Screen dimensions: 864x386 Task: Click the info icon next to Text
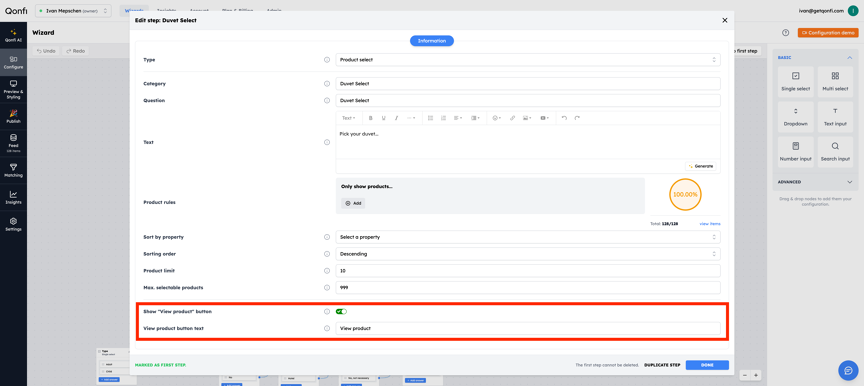[327, 142]
